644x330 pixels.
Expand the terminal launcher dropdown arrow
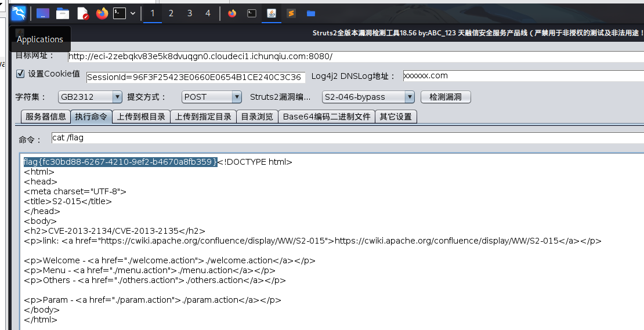click(133, 13)
